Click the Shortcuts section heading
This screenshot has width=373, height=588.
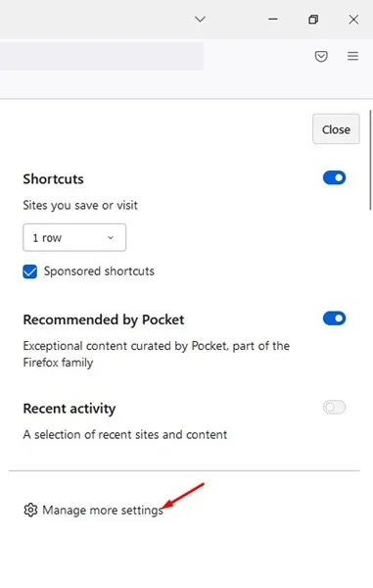(x=53, y=179)
